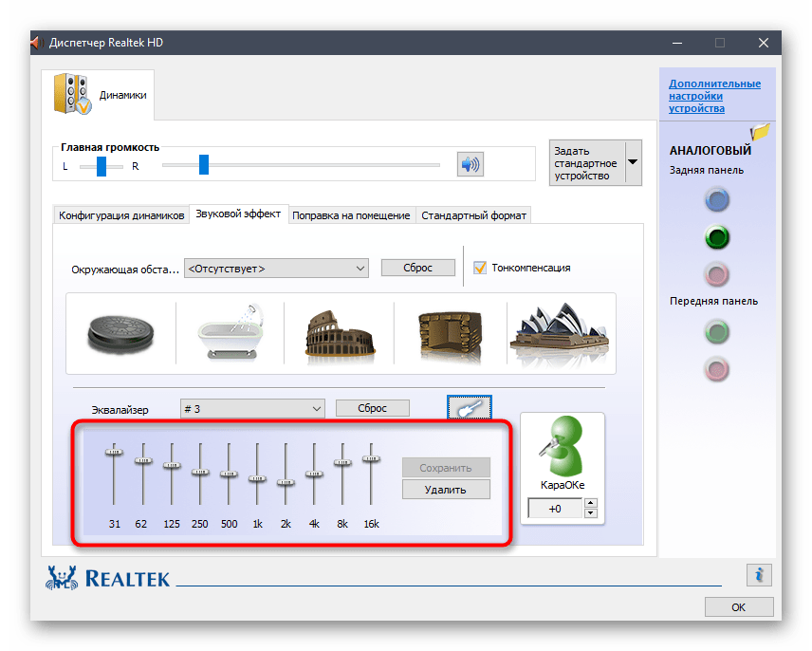Select the blue rear panel audio jack
Image resolution: width=812 pixels, height=651 pixels.
tap(717, 200)
